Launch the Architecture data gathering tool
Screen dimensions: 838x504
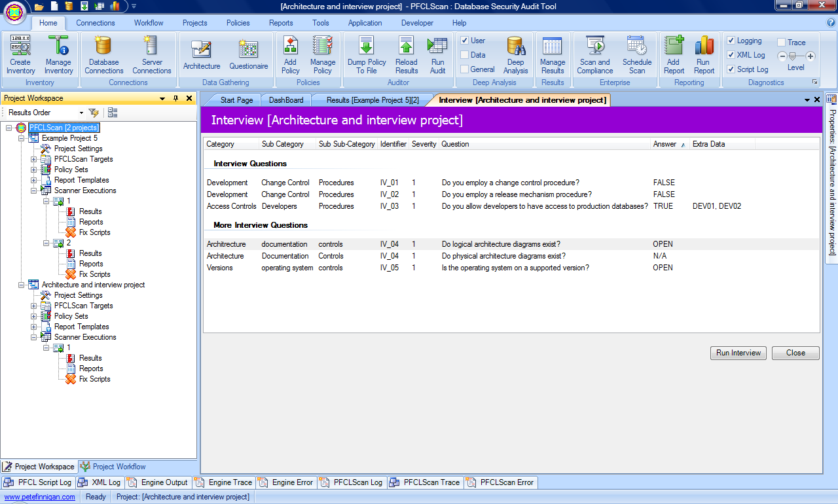point(202,56)
